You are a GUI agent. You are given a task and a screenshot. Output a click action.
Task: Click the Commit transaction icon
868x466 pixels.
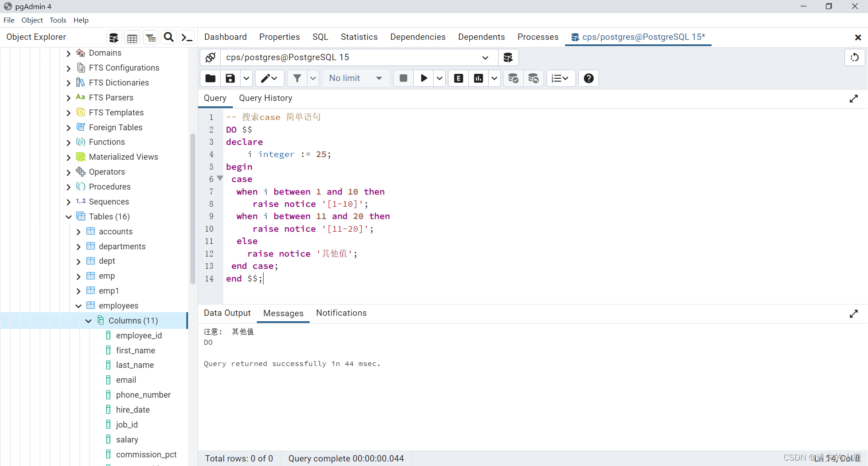click(x=513, y=78)
